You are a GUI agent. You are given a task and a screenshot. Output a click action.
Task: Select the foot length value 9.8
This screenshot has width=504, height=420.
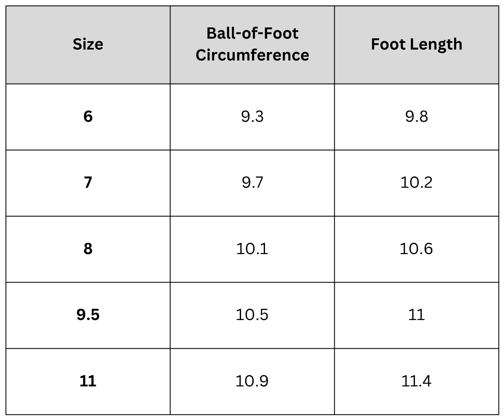[x=417, y=116]
